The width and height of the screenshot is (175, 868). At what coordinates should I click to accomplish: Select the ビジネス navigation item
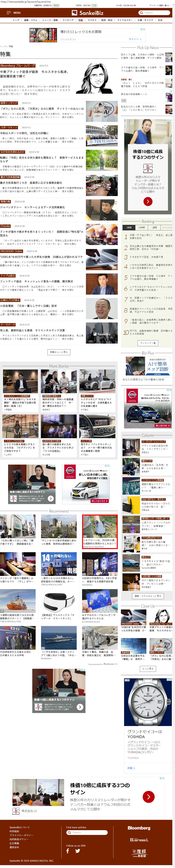tap(92, 20)
